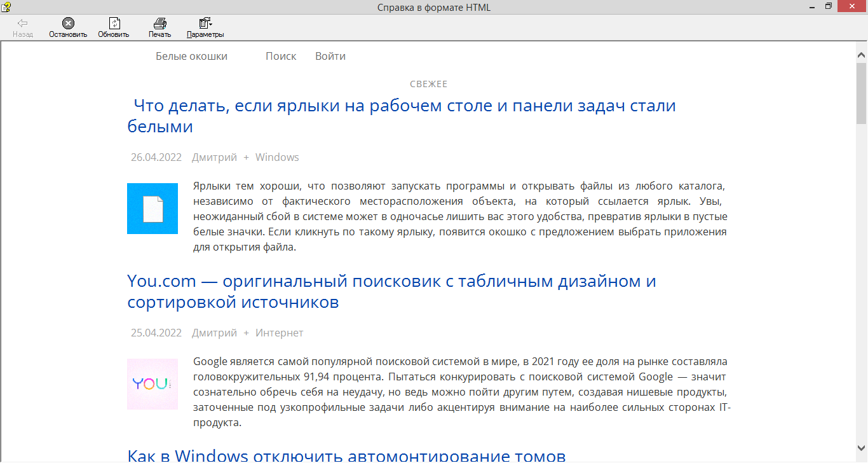868x463 pixels.
Task: Open the Интернет category link
Action: (280, 333)
